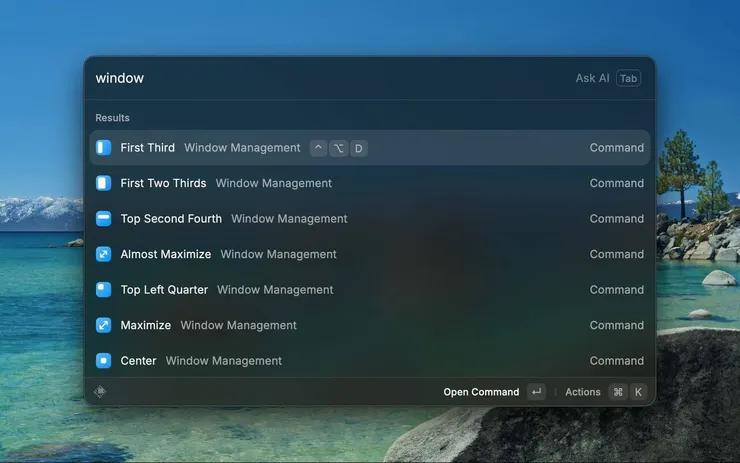The height and width of the screenshot is (463, 740).
Task: Select the First Two Thirds result
Action: pyautogui.click(x=370, y=183)
